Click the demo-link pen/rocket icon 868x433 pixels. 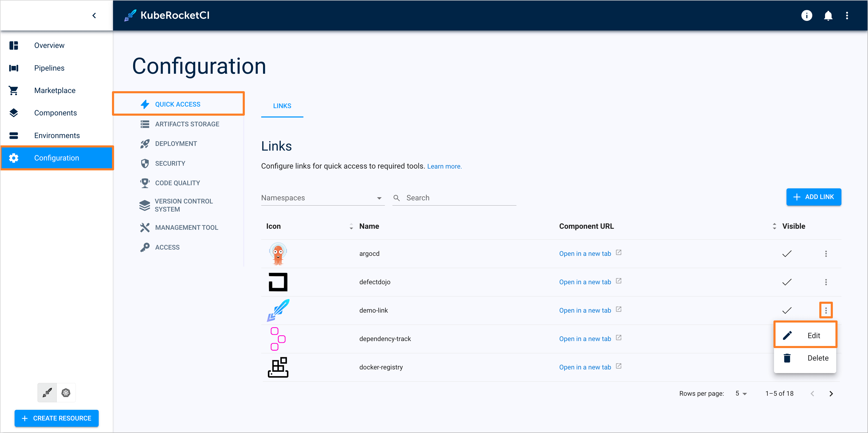pyautogui.click(x=278, y=310)
